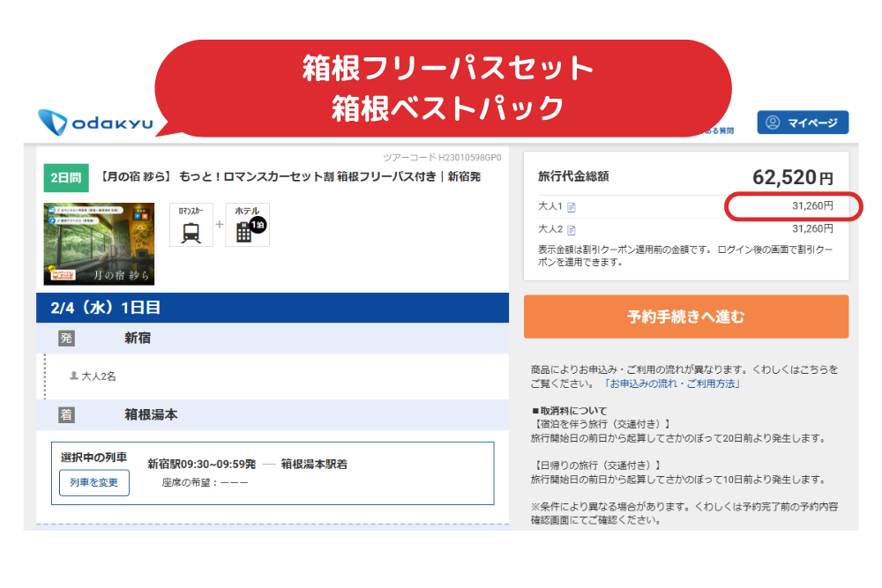Click the 月の宿 紗ら tour thumbnail
Screen dimensions: 882x588
99,244
